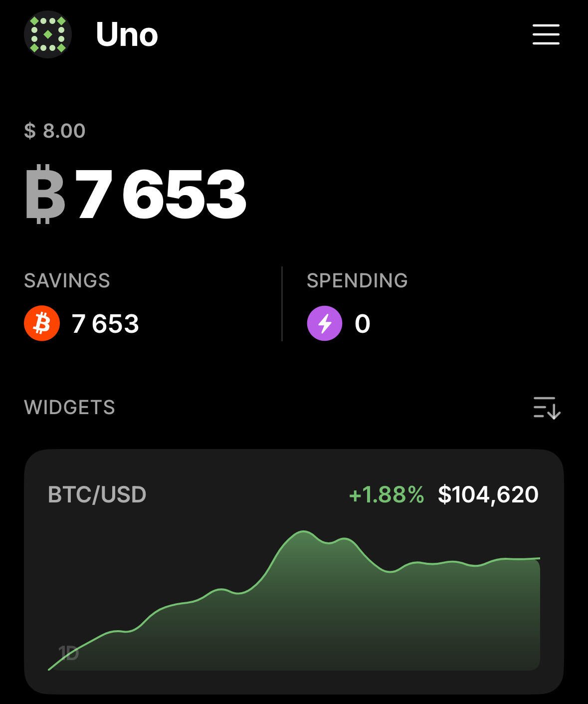Tap the Uno logo icon
Screen dimensions: 588x704
coord(48,34)
